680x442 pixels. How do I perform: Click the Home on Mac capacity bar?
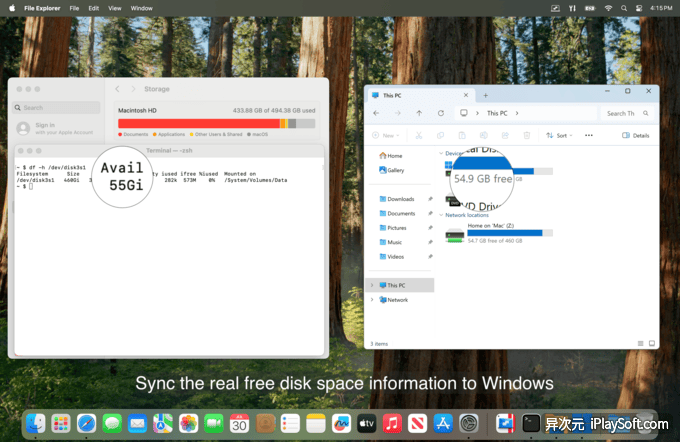coord(510,233)
